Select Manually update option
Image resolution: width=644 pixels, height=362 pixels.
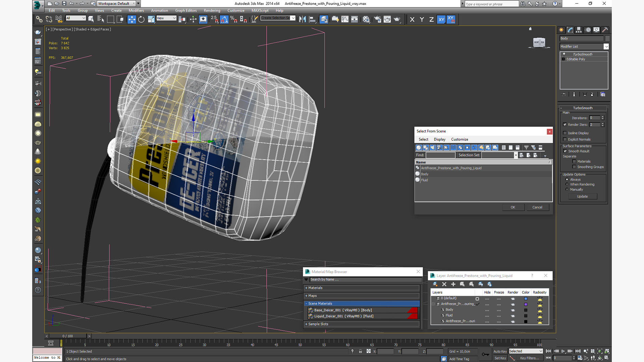pyautogui.click(x=567, y=189)
